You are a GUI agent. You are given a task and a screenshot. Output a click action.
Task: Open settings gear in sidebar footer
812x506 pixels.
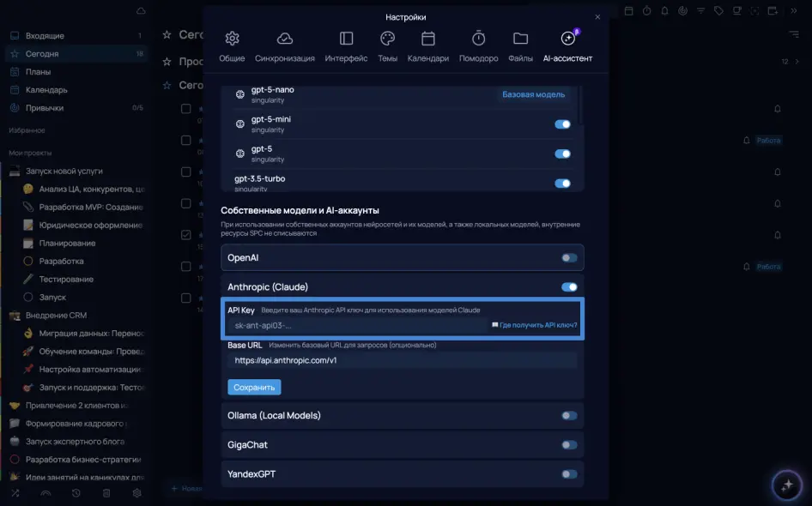(136, 493)
